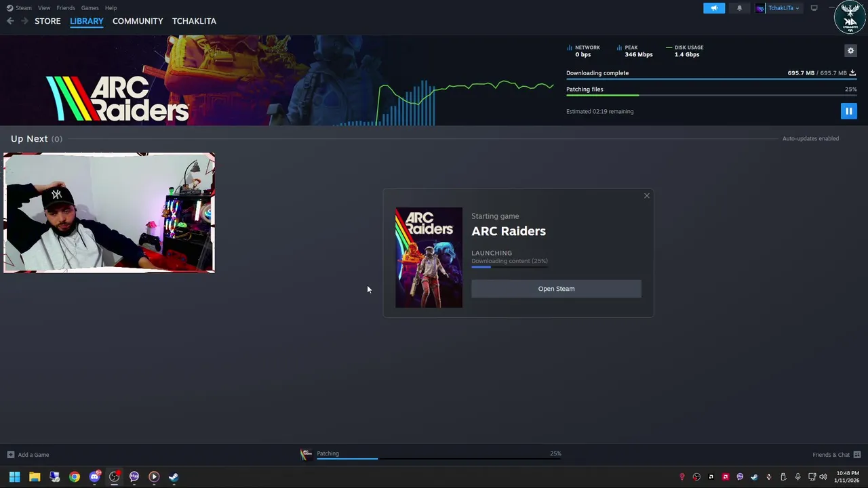Click the small ARC Raiders icon in bottom bar

point(307,455)
